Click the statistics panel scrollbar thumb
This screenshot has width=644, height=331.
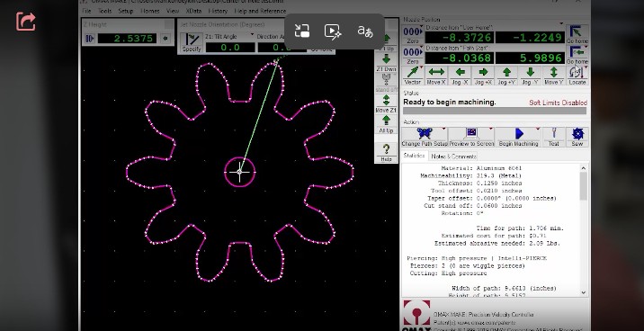[584, 186]
